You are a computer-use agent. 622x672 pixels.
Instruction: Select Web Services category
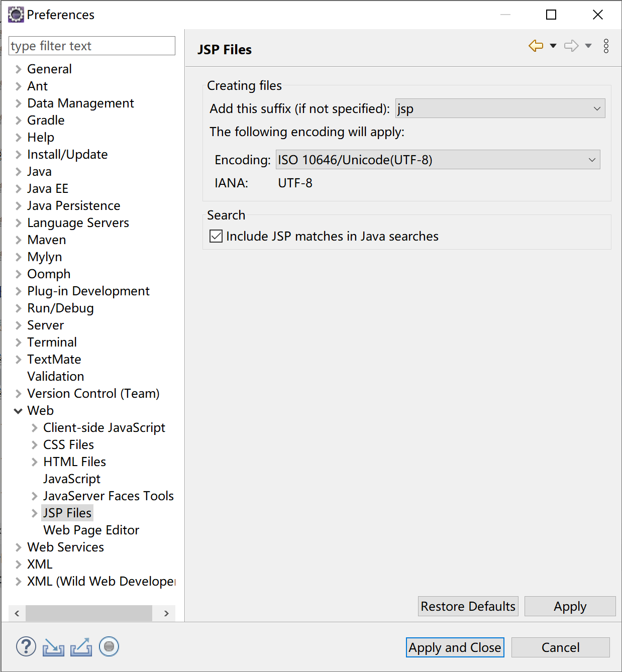click(x=66, y=547)
